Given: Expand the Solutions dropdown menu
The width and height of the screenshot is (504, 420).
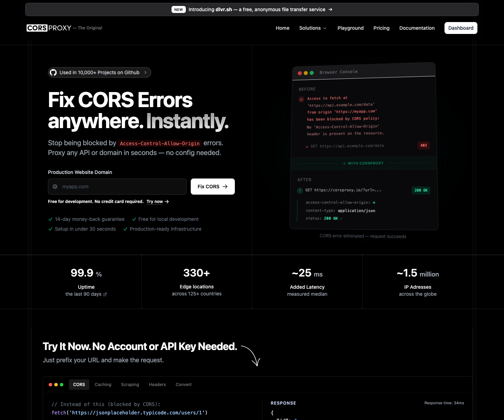Looking at the screenshot, I should [313, 28].
